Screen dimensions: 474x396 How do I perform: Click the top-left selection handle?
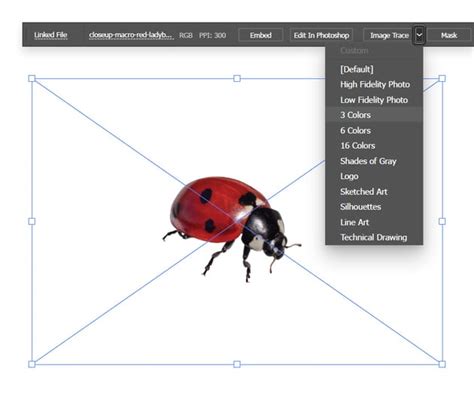coord(32,79)
